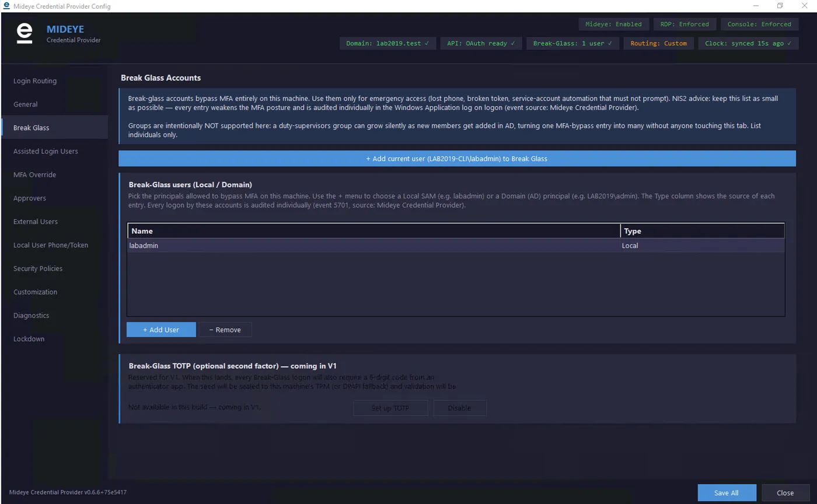Open the MFA Override section

click(x=54, y=174)
